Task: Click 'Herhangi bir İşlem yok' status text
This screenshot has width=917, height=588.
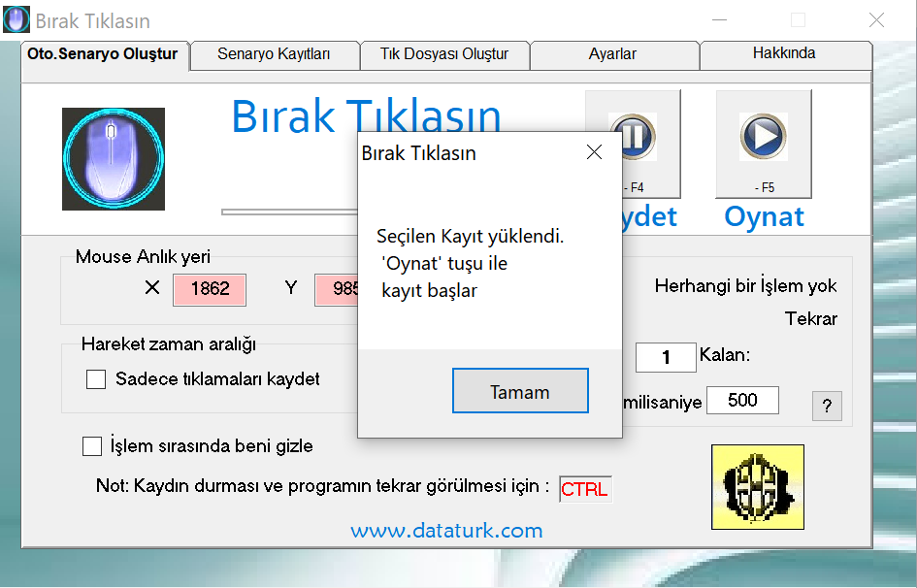Action: point(745,286)
